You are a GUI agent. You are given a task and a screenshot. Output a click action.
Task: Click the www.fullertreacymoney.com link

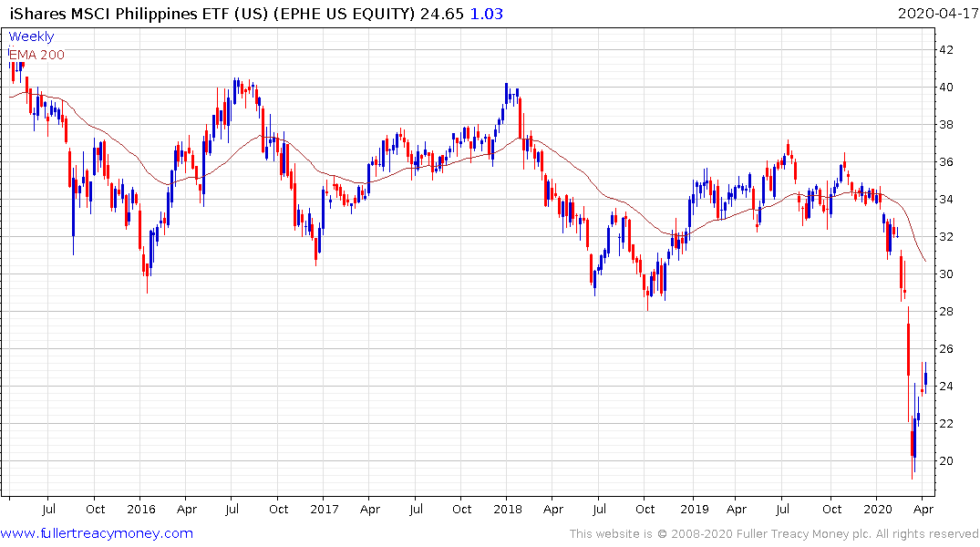tap(97, 533)
